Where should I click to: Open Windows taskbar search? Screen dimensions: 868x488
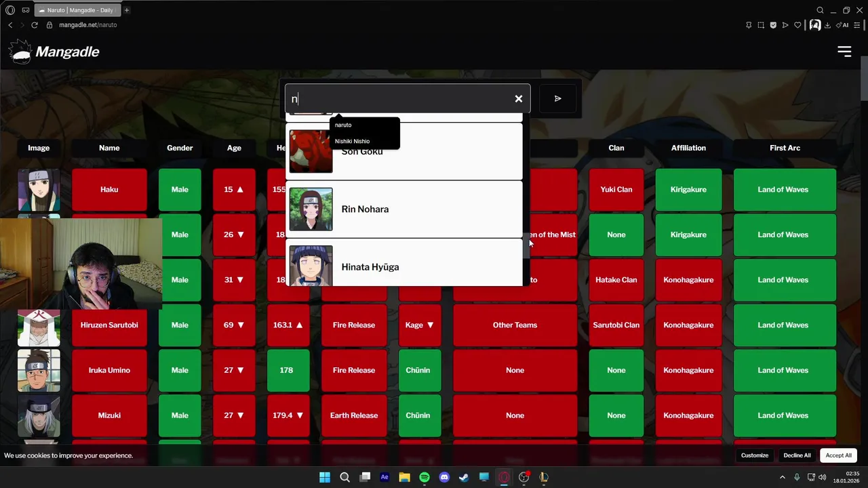click(344, 477)
